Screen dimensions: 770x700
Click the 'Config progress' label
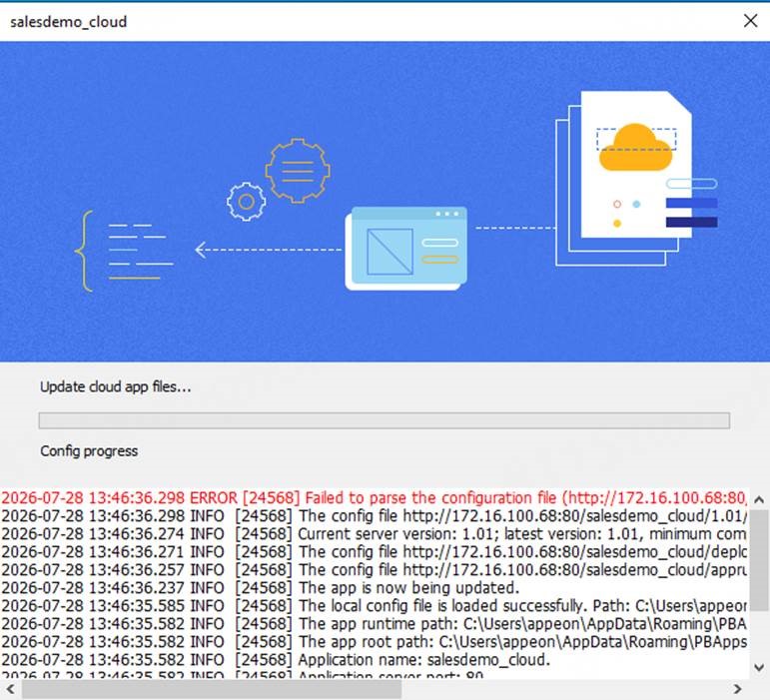point(89,451)
